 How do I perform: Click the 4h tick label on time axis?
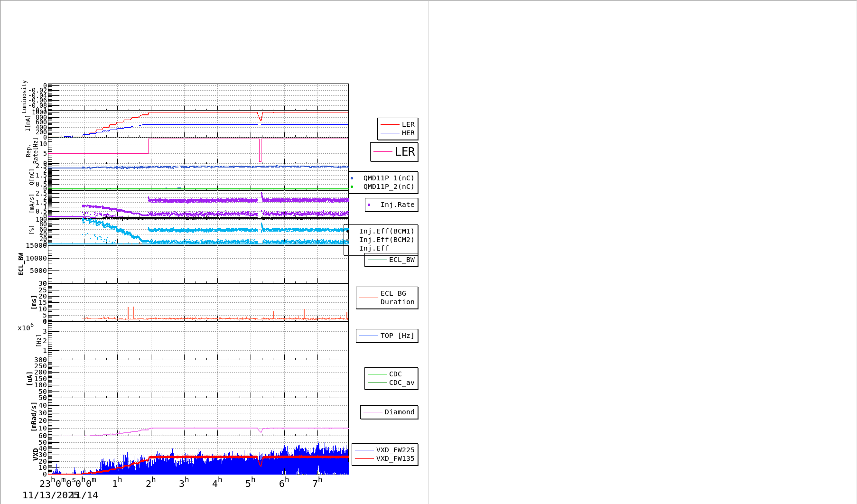216,483
